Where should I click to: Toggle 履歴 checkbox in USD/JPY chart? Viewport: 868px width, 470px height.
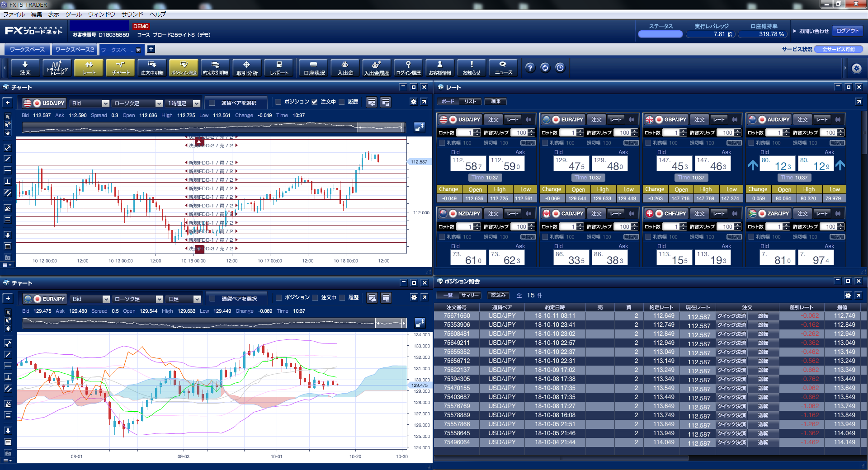point(342,102)
